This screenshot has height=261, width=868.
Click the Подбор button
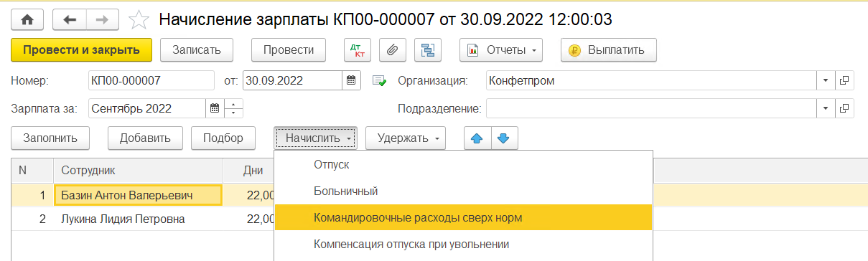tap(223, 138)
